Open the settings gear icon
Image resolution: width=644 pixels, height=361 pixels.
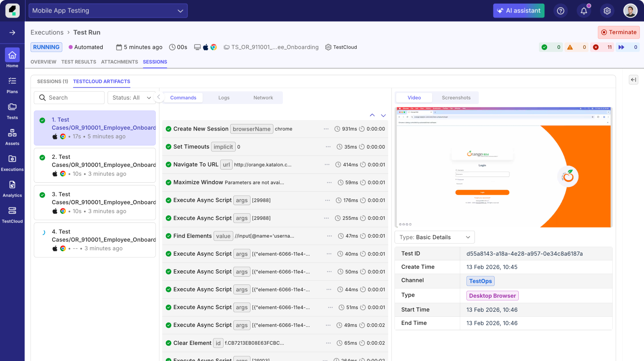point(607,11)
